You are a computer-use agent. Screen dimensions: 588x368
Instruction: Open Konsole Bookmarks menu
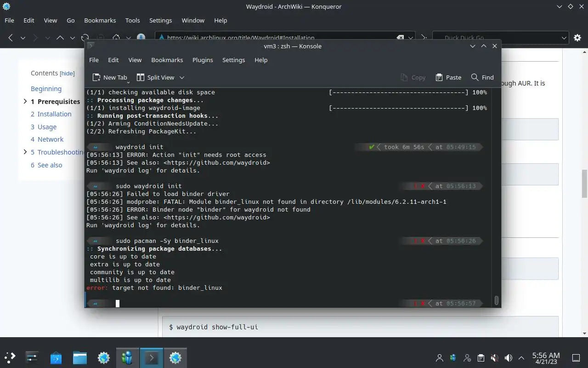point(167,60)
